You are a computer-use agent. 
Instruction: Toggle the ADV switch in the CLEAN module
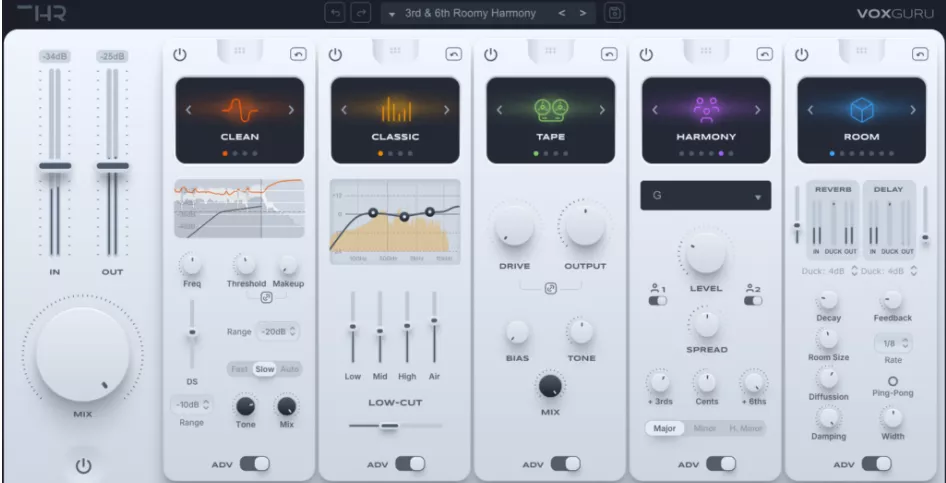[x=255, y=464]
